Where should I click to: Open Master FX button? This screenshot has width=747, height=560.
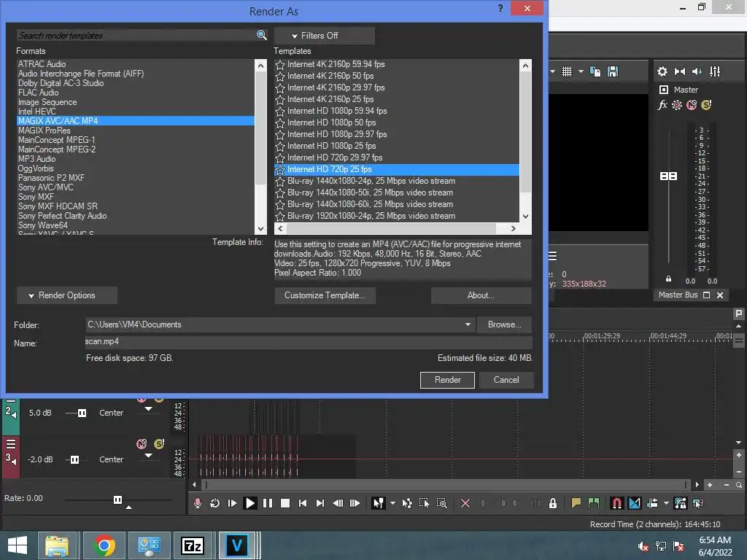coord(662,105)
